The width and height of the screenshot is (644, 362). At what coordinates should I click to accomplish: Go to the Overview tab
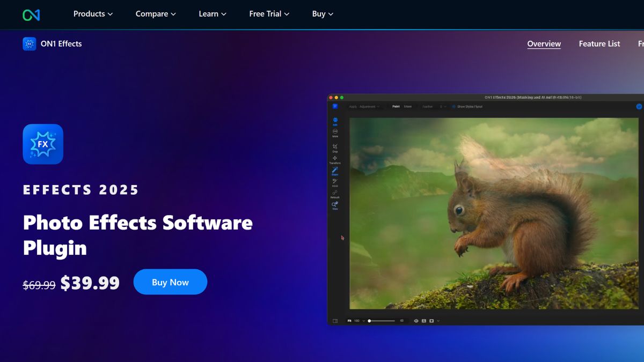point(544,44)
